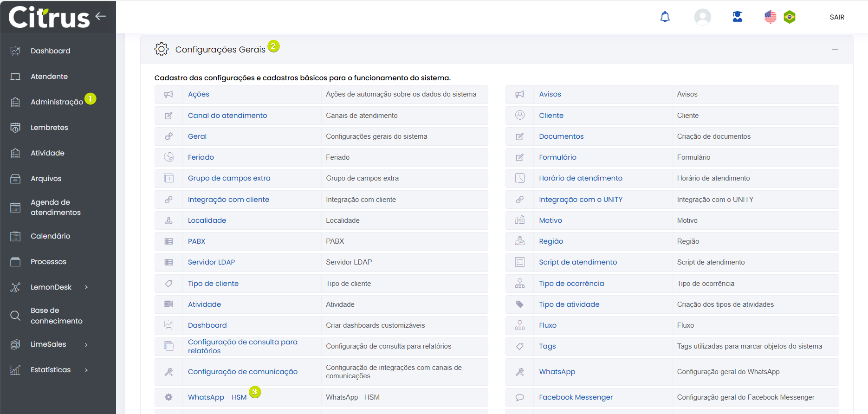This screenshot has width=868, height=414.
Task: Open the WhatsApp - HSM link
Action: 217,397
